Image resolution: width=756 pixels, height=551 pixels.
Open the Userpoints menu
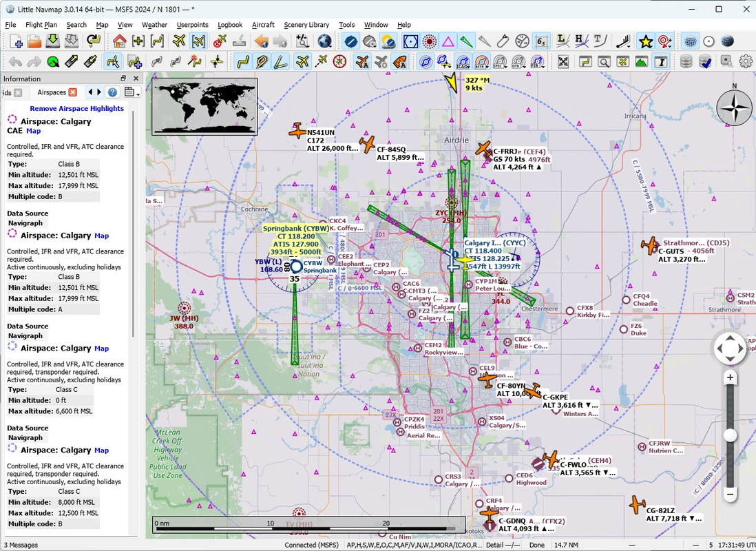(192, 25)
